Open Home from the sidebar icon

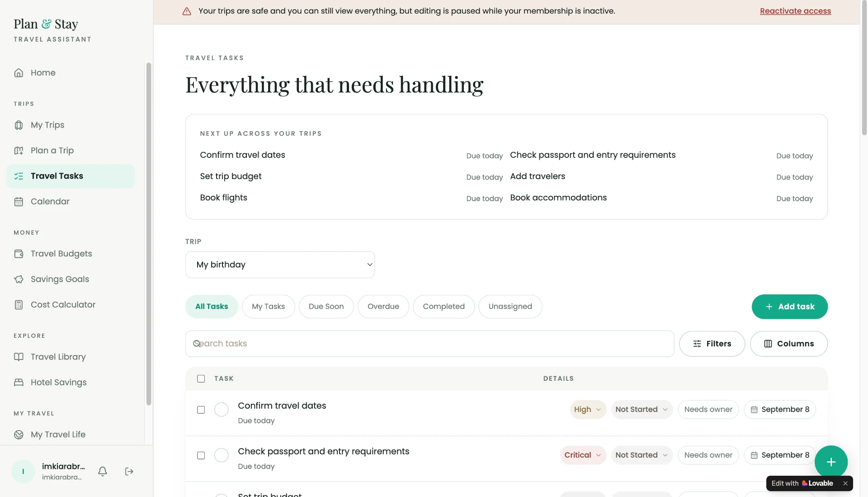19,73
